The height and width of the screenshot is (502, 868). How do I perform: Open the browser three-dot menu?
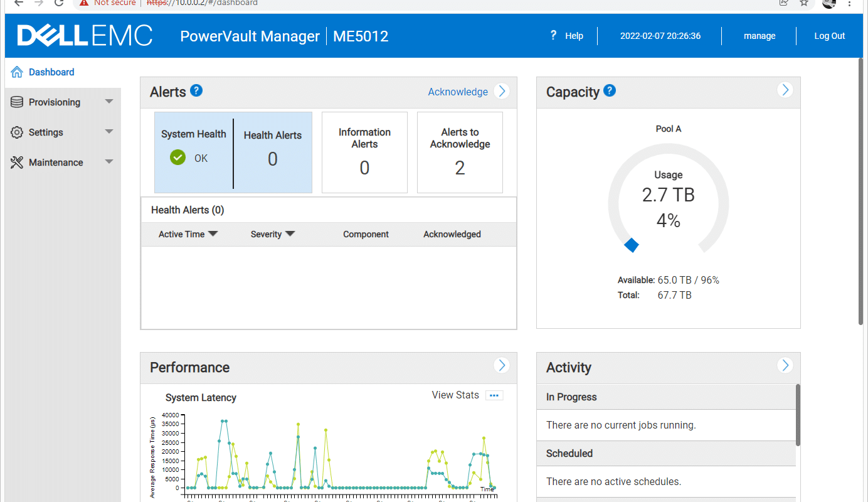tap(850, 3)
